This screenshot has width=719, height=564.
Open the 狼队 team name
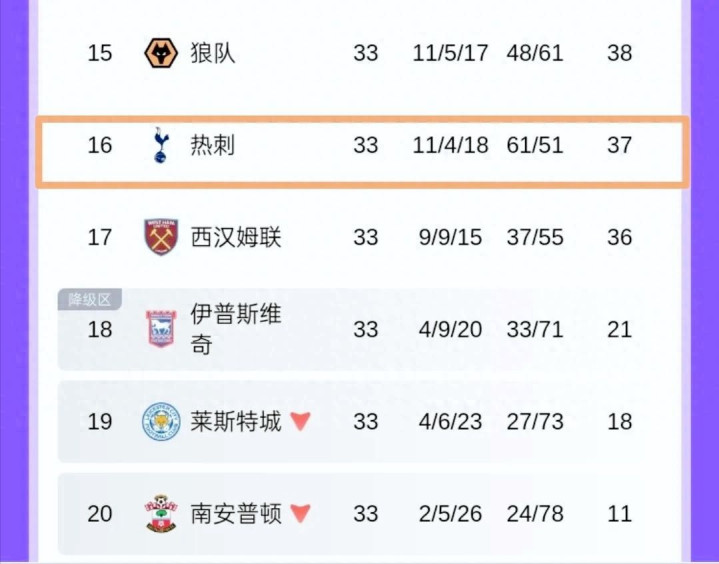(213, 53)
